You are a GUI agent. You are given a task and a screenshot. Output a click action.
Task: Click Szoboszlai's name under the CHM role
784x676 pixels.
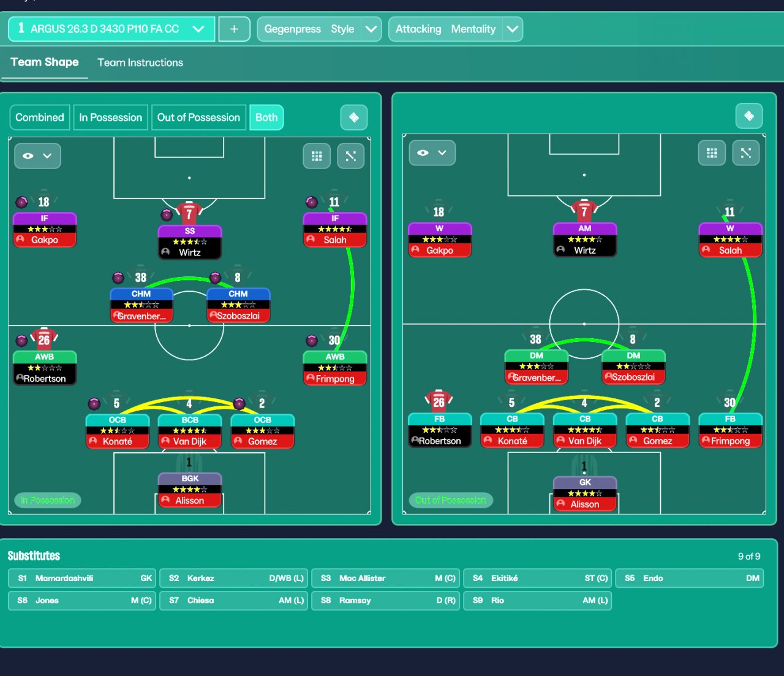pyautogui.click(x=238, y=316)
